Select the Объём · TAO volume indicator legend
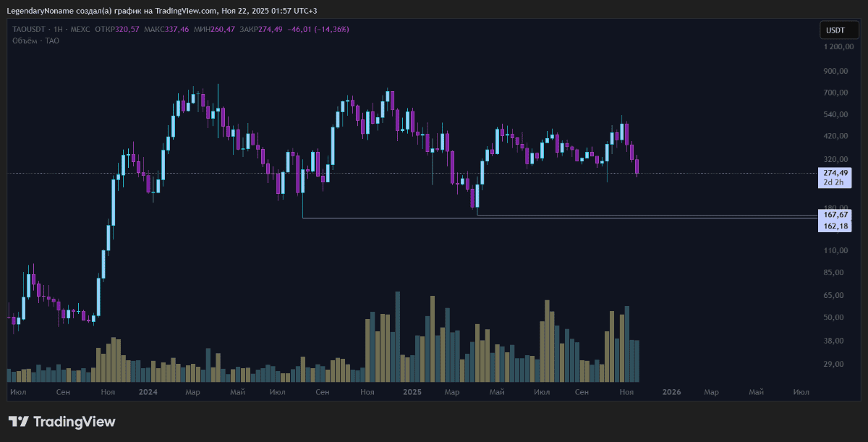 [x=36, y=41]
